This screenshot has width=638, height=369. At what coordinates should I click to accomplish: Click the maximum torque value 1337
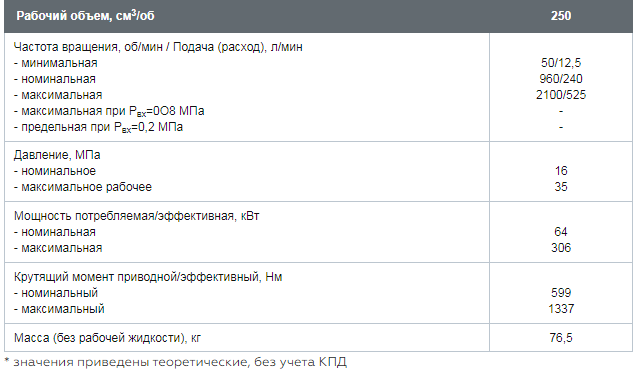pos(561,309)
